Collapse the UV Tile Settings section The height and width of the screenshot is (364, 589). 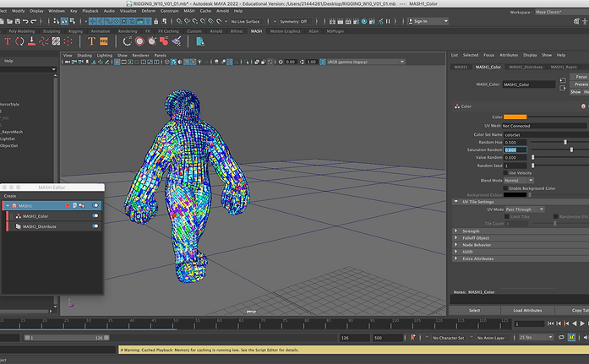pos(456,202)
